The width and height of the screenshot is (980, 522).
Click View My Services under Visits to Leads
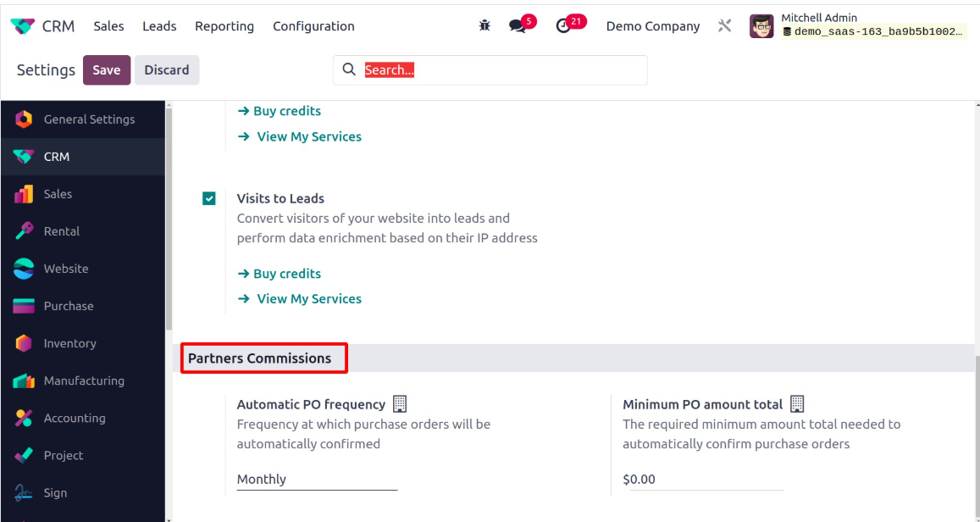[x=308, y=299]
